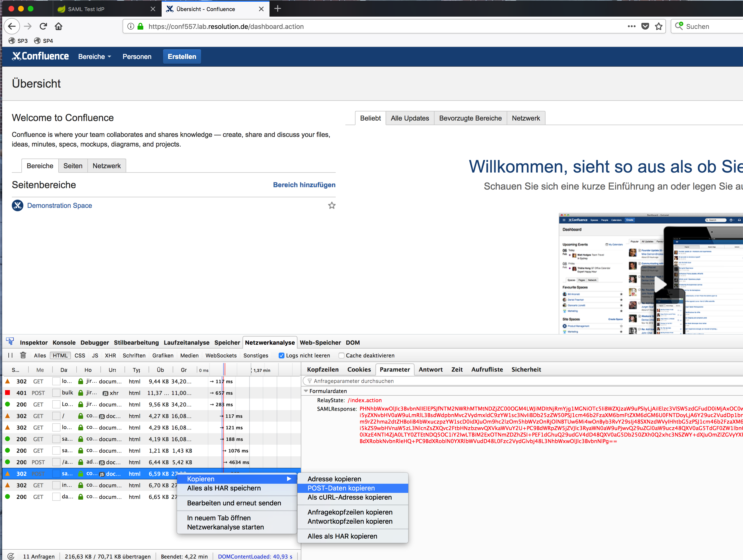This screenshot has height=560, width=743.
Task: Focus the Anfrageparameter durchsuchen field
Action: pyautogui.click(x=522, y=381)
